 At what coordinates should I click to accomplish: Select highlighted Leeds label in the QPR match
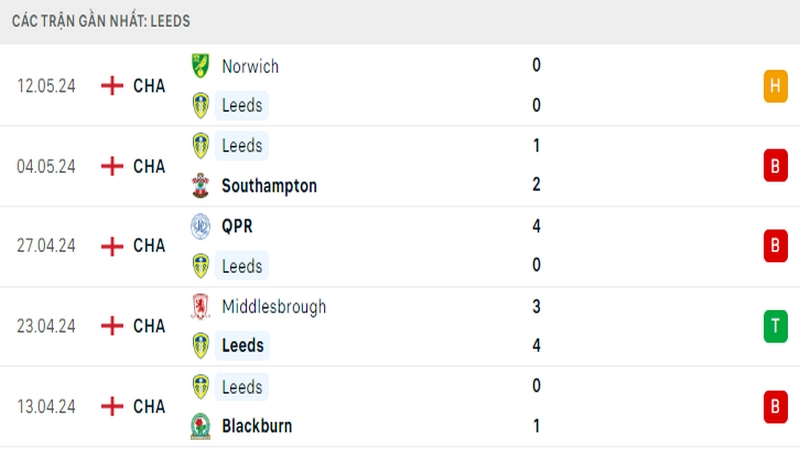[x=242, y=266]
